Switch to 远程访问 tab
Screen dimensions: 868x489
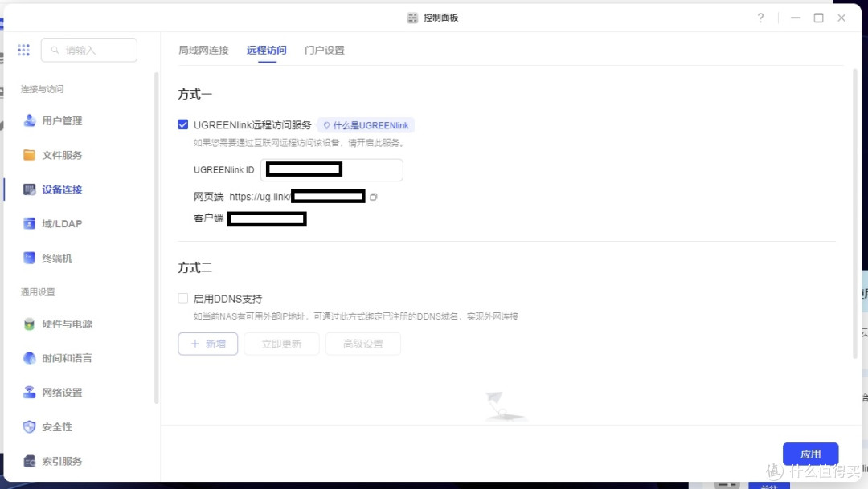[266, 50]
